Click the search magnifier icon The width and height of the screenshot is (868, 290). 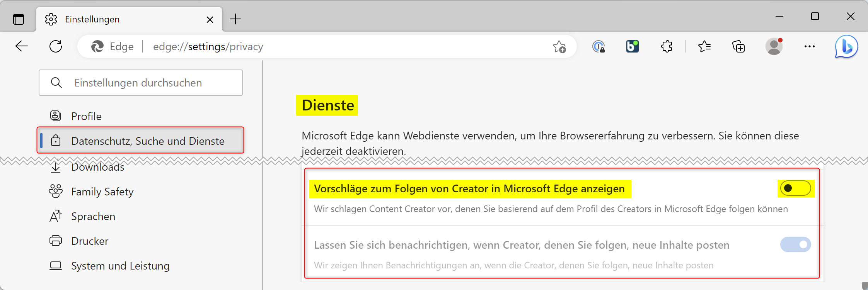pyautogui.click(x=56, y=83)
